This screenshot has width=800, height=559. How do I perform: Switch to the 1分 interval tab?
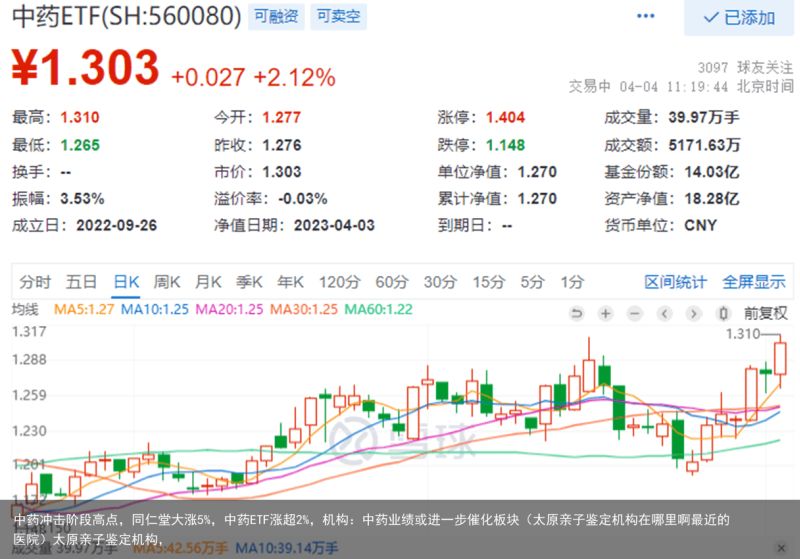572,282
